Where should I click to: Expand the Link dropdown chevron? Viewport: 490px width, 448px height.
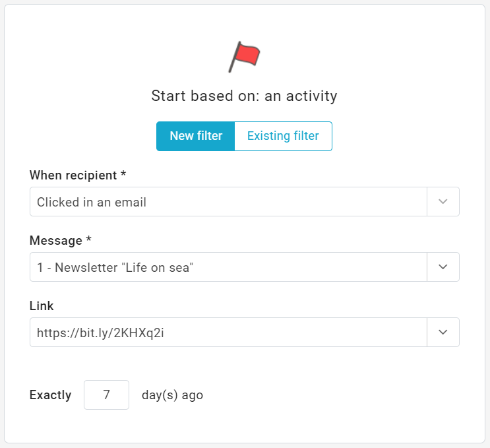[443, 333]
